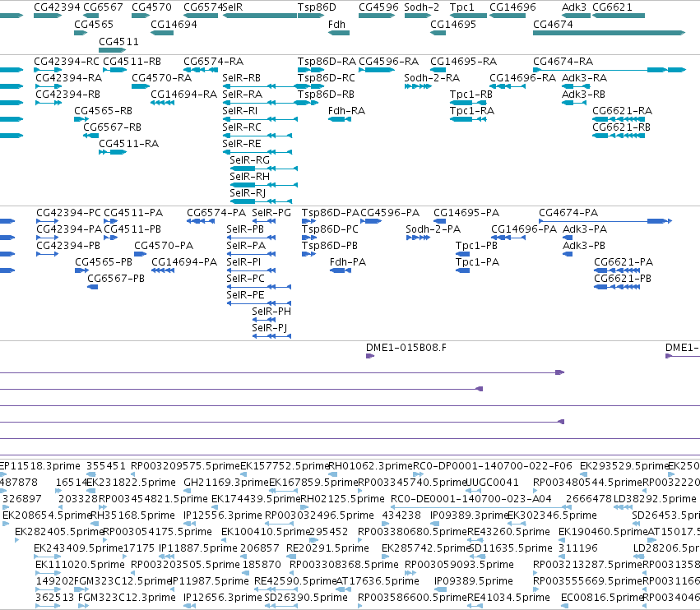Click transcript CG6621-RA label
The width and height of the screenshot is (700, 610).
623,111
